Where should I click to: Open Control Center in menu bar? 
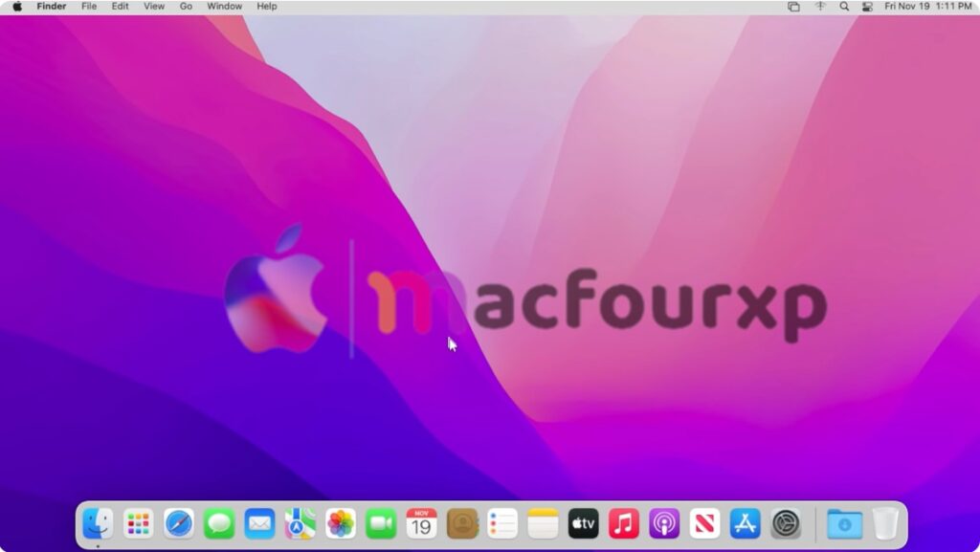coord(868,7)
